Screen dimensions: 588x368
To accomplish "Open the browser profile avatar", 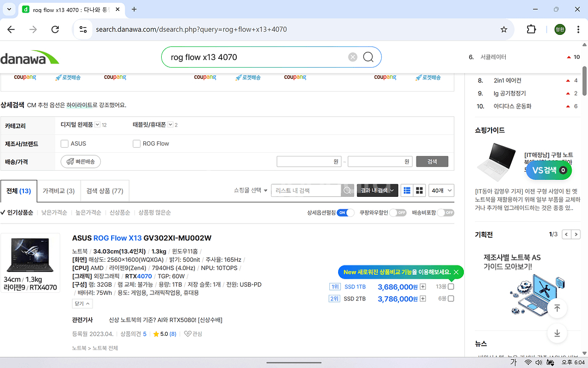I will point(560,29).
